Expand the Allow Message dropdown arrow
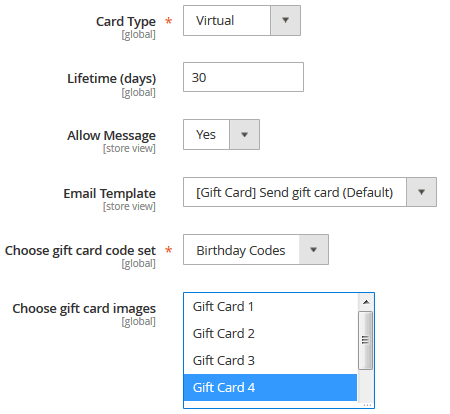Screen dimensions: 450x414 tap(244, 135)
